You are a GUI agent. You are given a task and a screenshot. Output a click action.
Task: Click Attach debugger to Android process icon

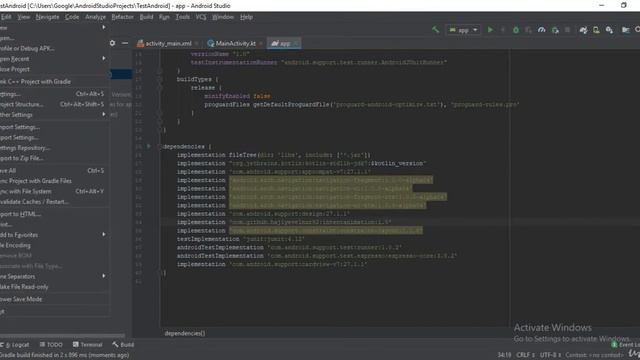555,30
